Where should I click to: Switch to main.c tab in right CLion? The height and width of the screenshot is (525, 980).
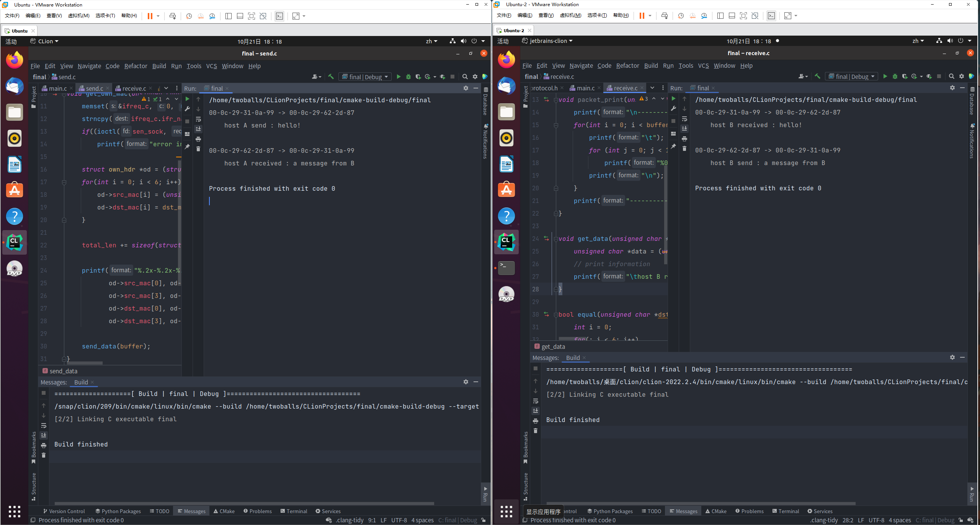click(x=585, y=88)
